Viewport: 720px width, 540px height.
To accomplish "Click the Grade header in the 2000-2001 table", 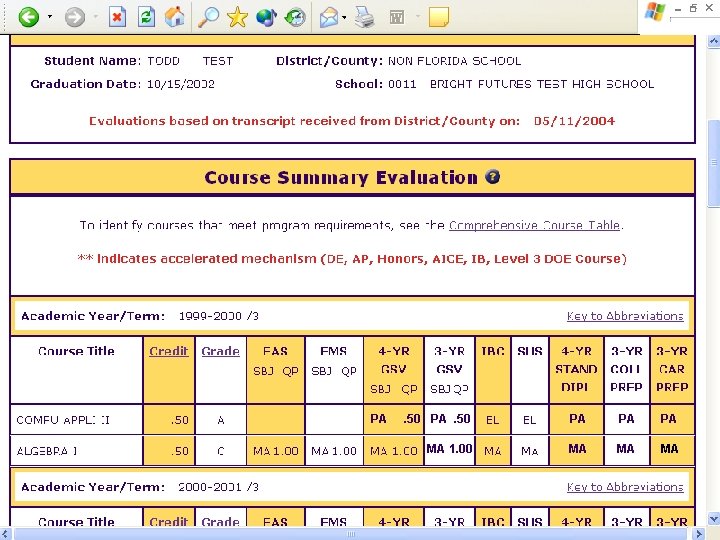I will tap(220, 522).
